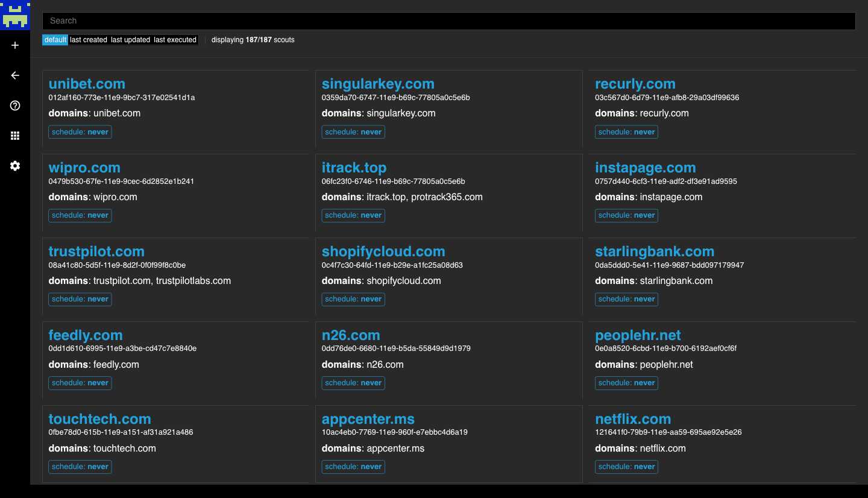Click the pixel invader app logo
868x498 pixels.
tap(15, 15)
